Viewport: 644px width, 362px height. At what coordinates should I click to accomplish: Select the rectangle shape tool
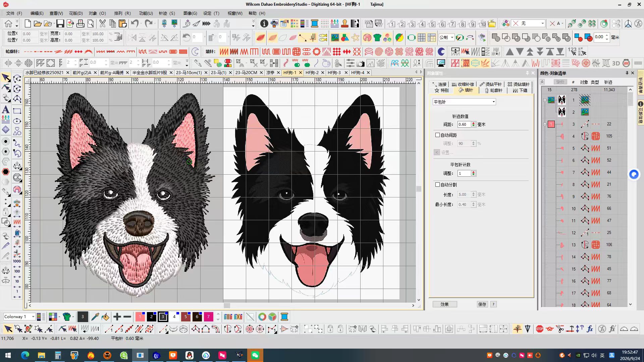[17, 111]
